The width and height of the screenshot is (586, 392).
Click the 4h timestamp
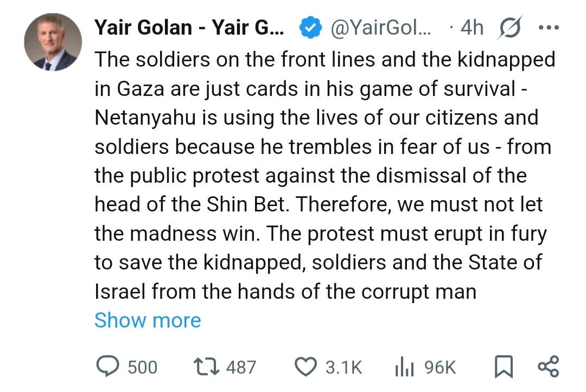coord(470,27)
